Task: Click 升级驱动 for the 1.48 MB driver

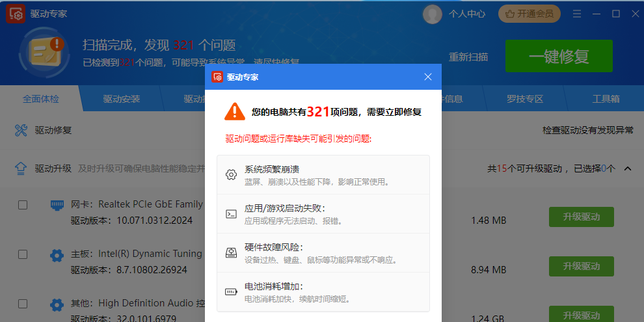Action: point(581,217)
